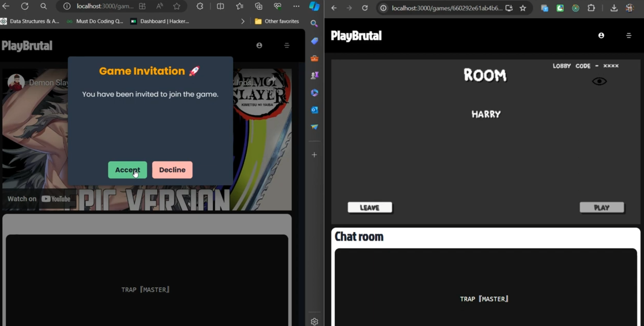Click channel avatar on video thumbnail

coord(16,83)
